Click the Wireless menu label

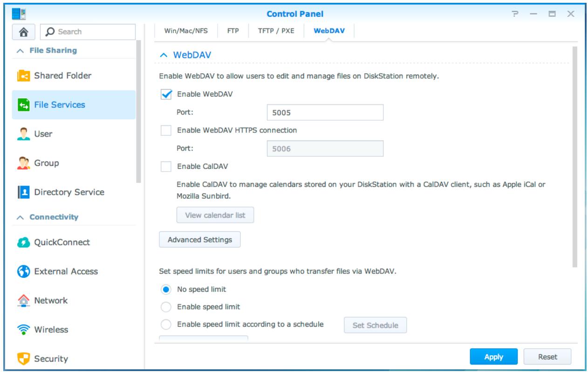pos(51,330)
